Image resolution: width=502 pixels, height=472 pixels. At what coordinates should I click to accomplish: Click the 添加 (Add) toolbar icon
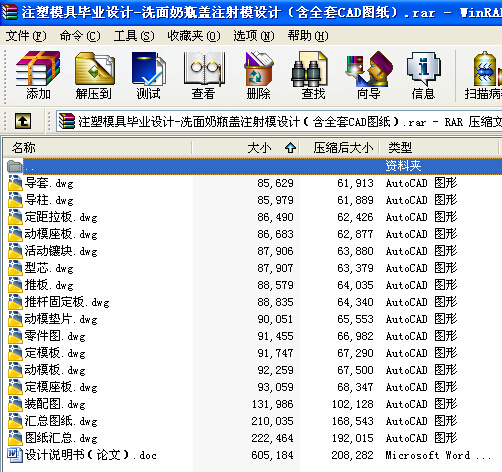click(x=38, y=68)
